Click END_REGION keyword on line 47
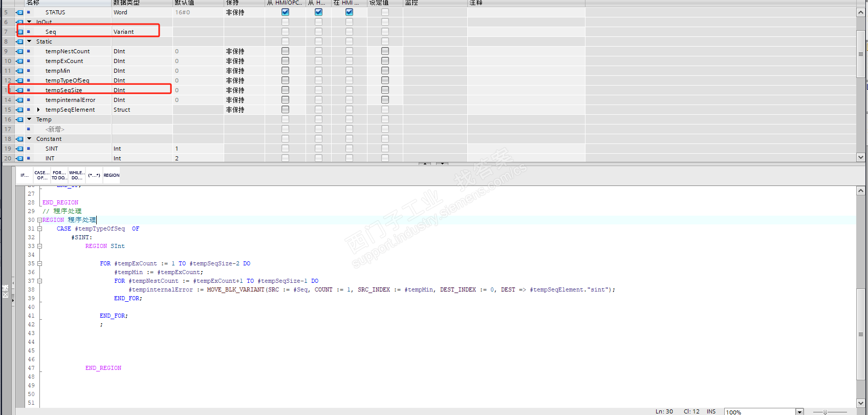The height and width of the screenshot is (415, 868). pyautogui.click(x=103, y=368)
